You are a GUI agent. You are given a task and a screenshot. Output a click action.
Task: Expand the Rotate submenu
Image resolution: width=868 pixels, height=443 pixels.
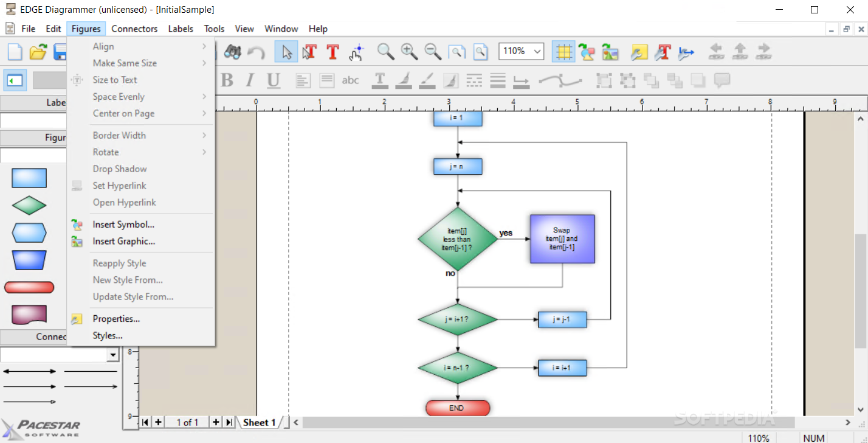coord(141,152)
